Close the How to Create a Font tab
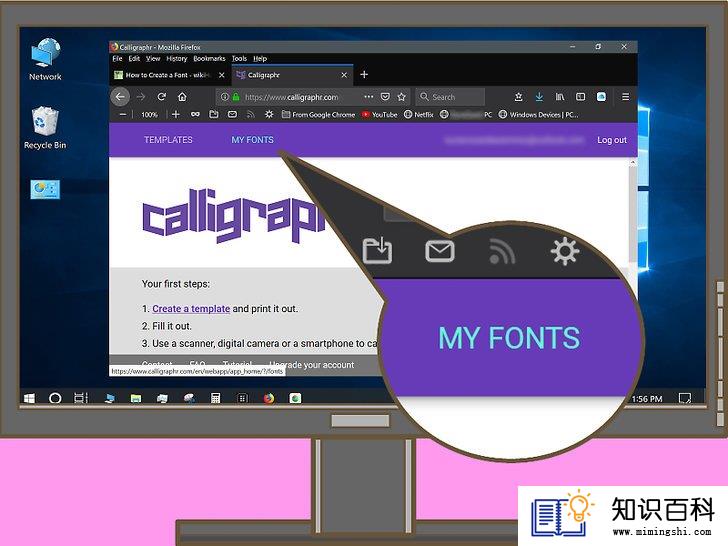The width and height of the screenshot is (728, 546). pos(221,75)
